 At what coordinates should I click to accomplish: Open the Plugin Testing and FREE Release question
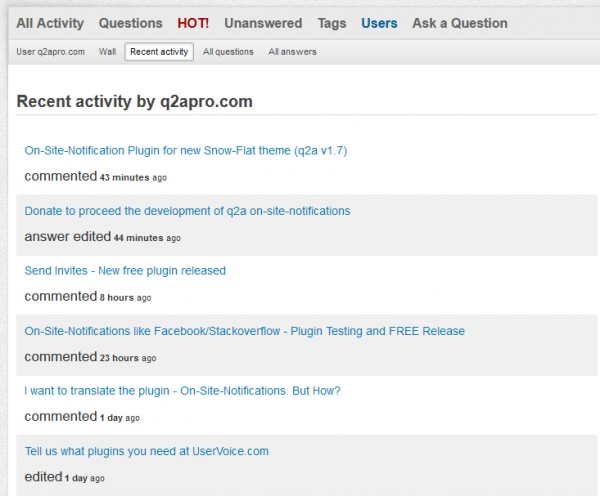point(244,331)
